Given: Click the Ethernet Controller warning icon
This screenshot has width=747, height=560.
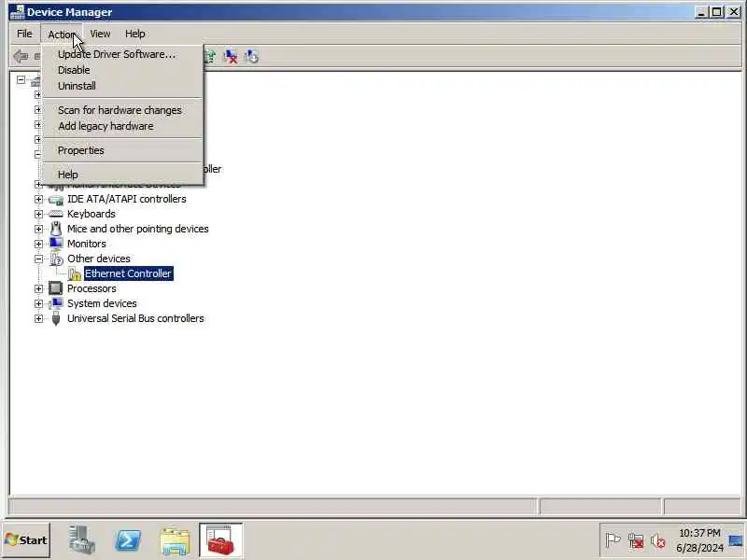Looking at the screenshot, I should (x=75, y=273).
